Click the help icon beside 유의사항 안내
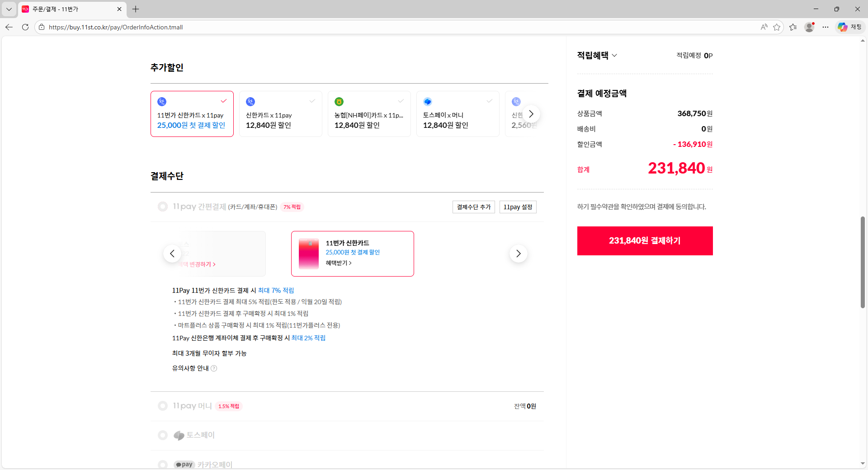Viewport: 868px width, 470px height. pos(214,368)
